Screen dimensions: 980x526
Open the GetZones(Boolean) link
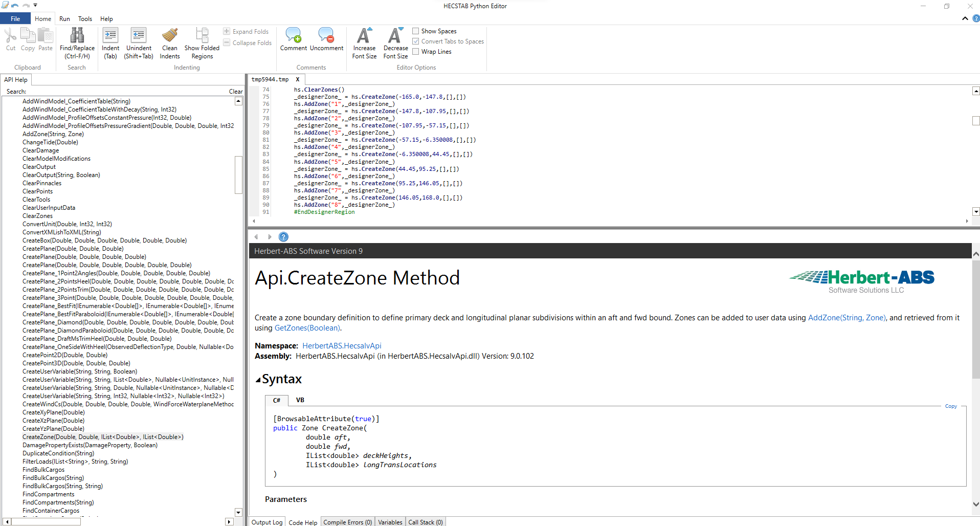[307, 328]
